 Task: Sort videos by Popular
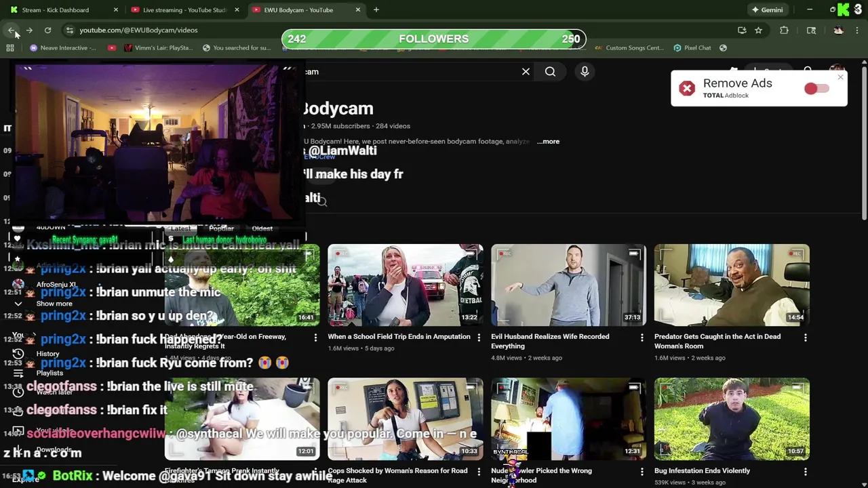pos(221,228)
